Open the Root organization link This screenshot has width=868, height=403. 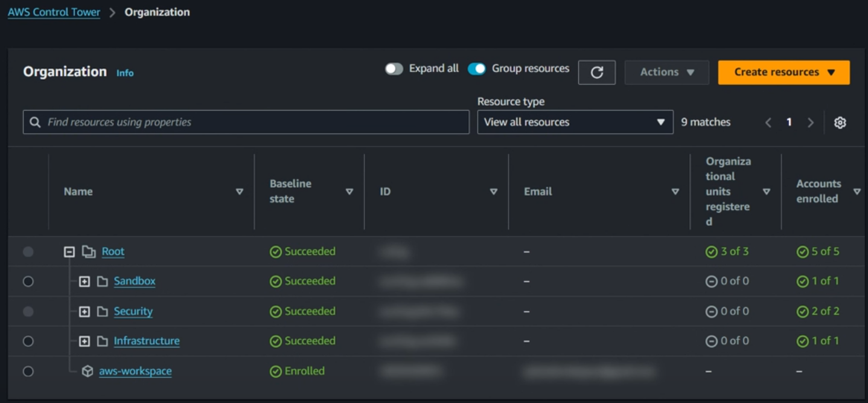113,252
